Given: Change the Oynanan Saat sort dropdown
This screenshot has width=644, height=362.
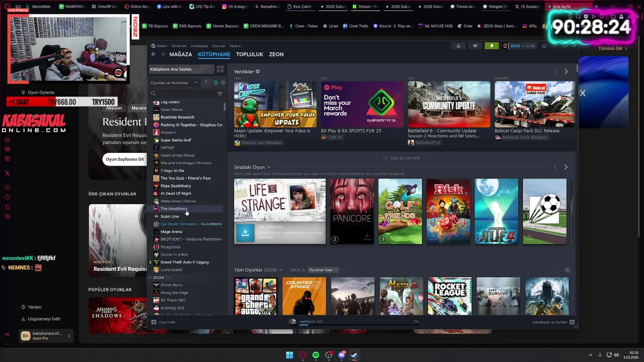Looking at the screenshot, I should tap(323, 270).
